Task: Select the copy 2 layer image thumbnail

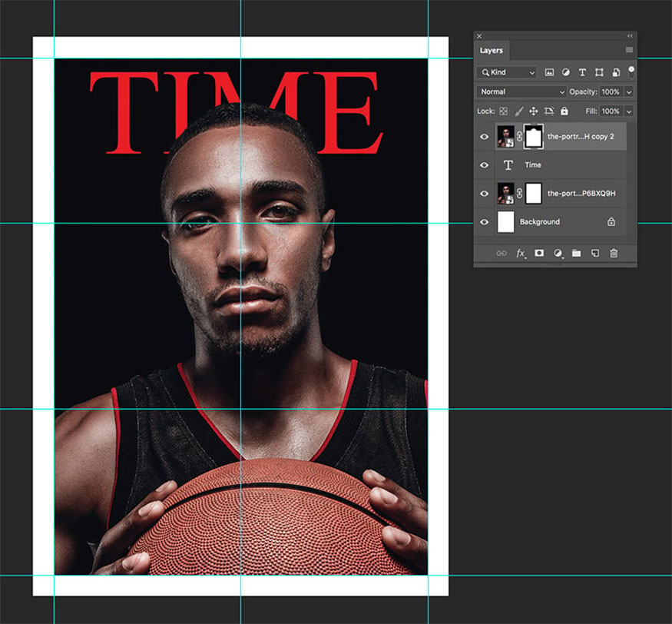Action: tap(505, 136)
